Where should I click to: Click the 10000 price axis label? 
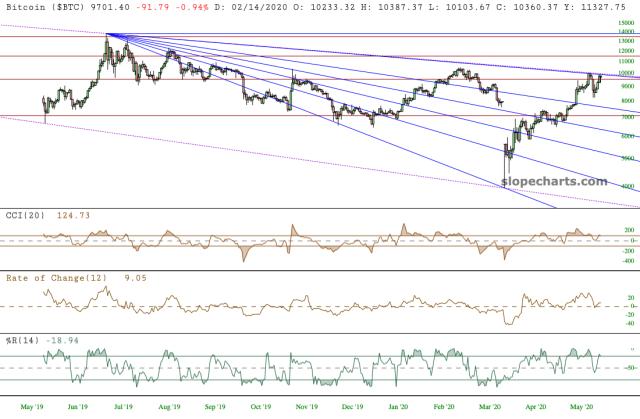pos(626,73)
